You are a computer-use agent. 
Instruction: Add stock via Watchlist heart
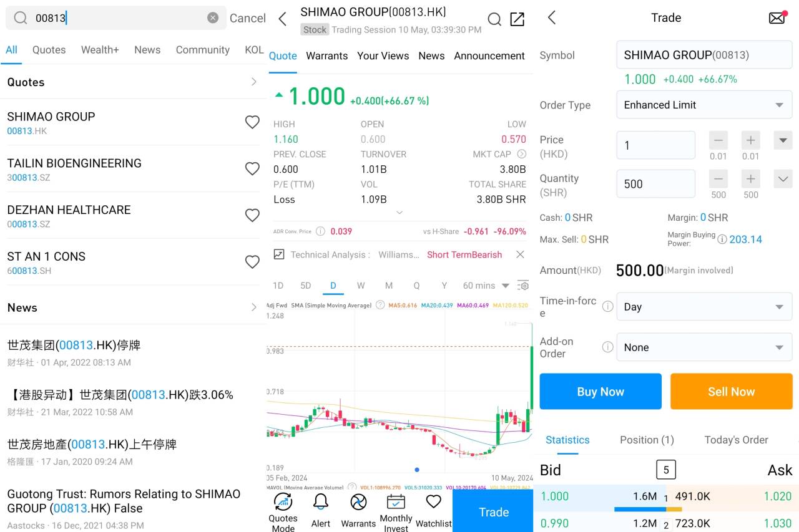(433, 503)
